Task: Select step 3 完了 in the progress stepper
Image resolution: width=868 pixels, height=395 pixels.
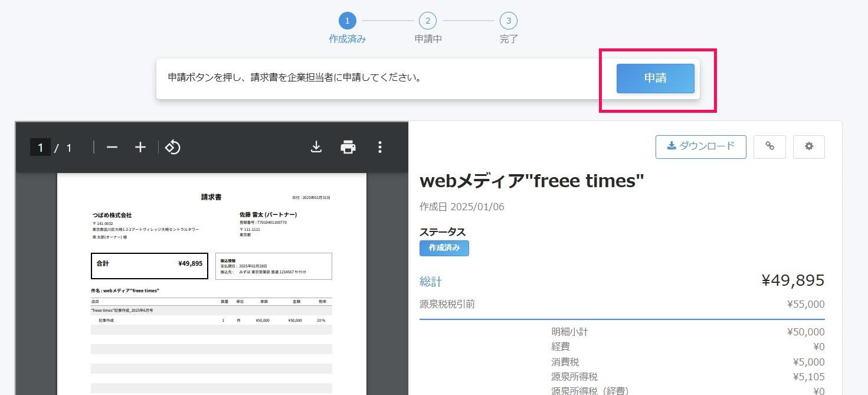Action: (x=509, y=29)
